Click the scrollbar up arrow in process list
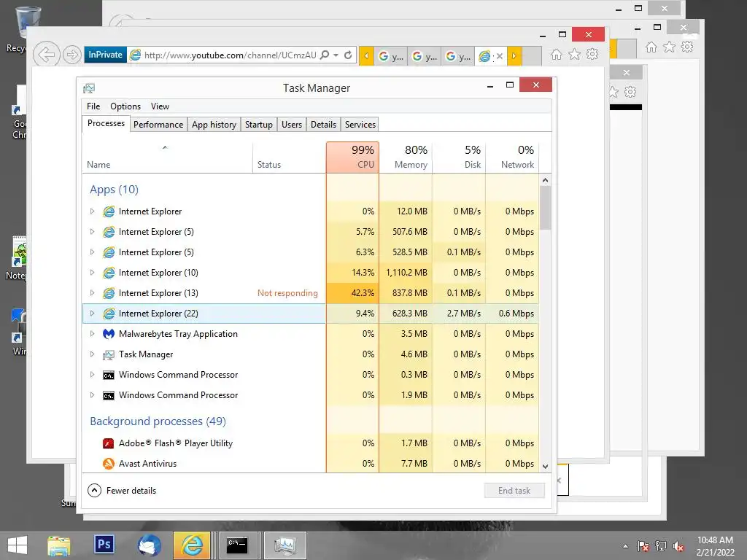Viewport: 747px width, 560px height. (546, 180)
